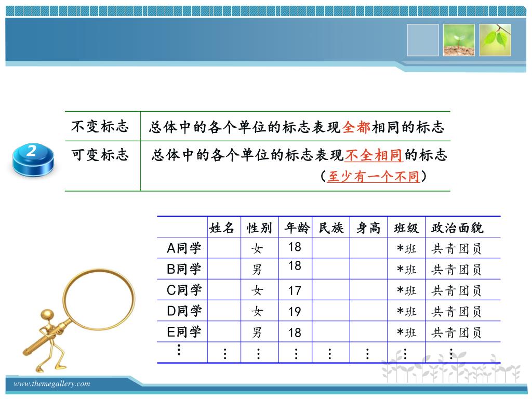532x399 pixels.
Task: Click the 可变标志 definition sentence
Action: click(x=299, y=155)
